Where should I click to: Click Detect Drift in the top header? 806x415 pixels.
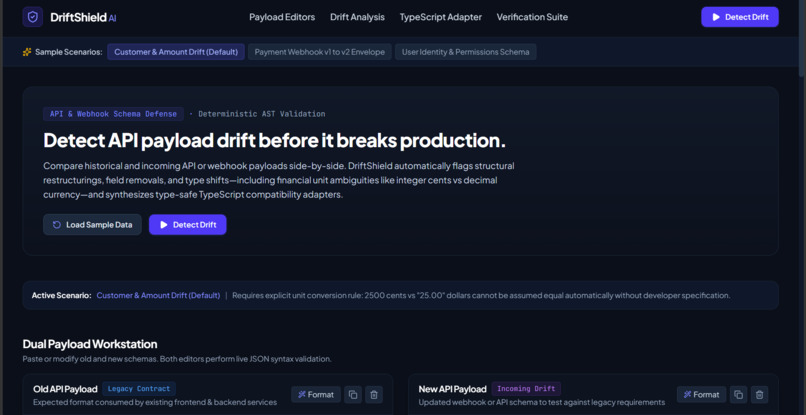click(740, 17)
